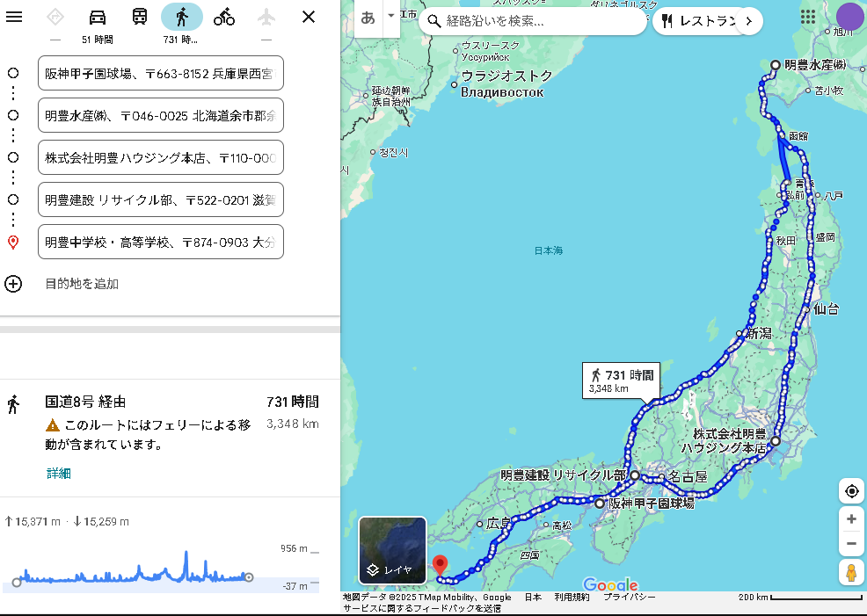867x616 pixels.
Task: Click the 秋田 city label
Action: (786, 241)
